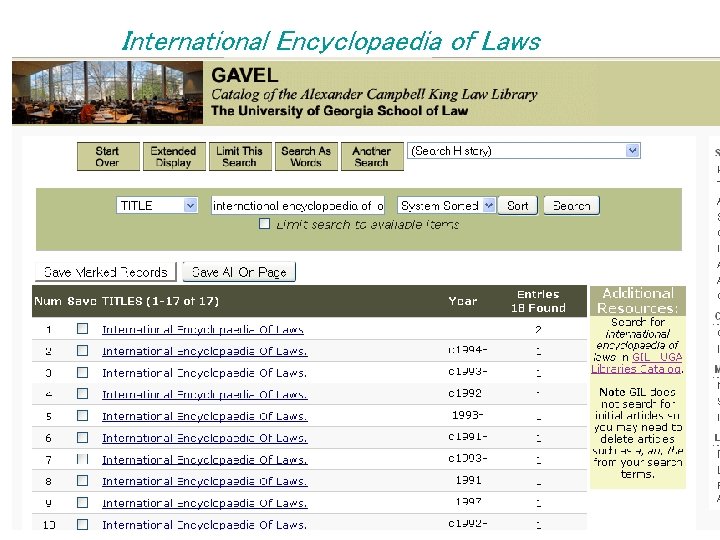The width and height of the screenshot is (720, 540).
Task: Open title link in row 8
Action: (x=205, y=481)
